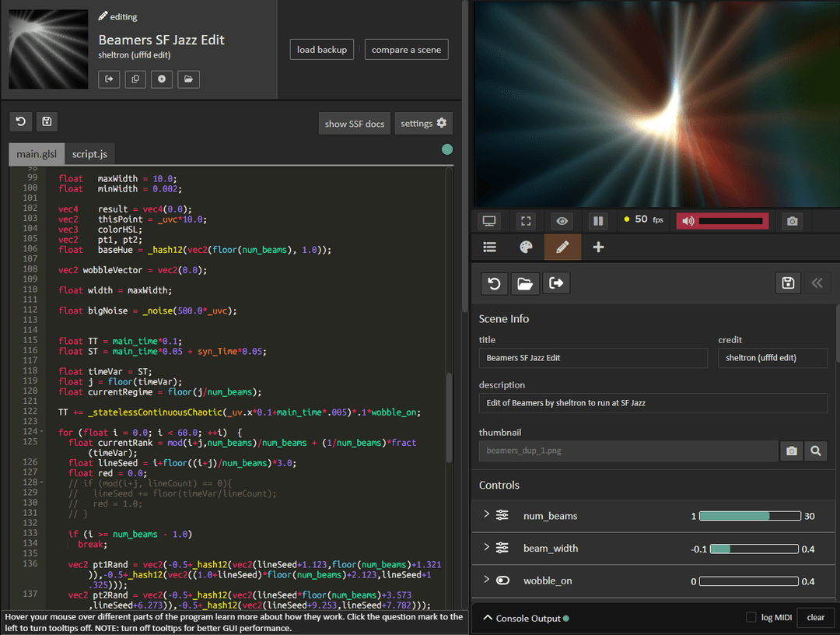Clear the console output
840x635 pixels.
(815, 618)
